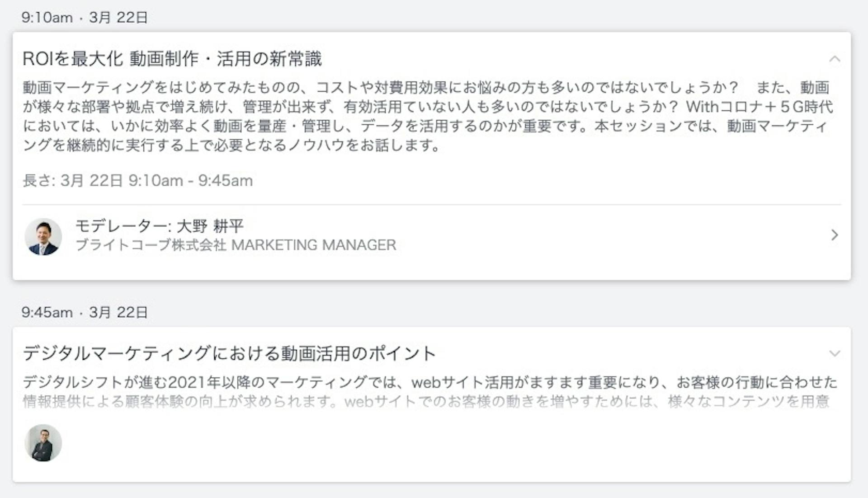Screen dimensions: 868x498
Task: Click the first line of the ROI session description
Action: [380, 88]
